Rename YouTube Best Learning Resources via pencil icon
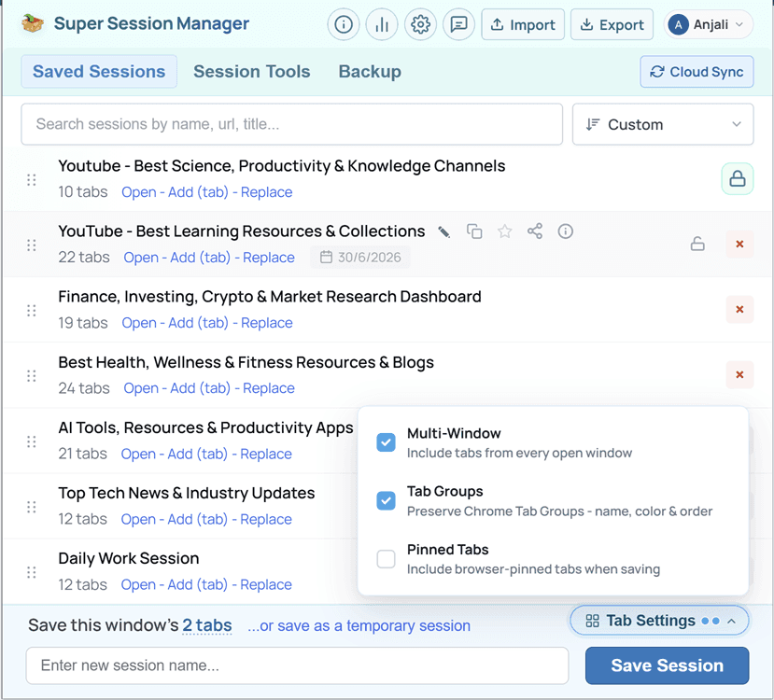Viewport: 774px width, 700px height. (x=443, y=231)
